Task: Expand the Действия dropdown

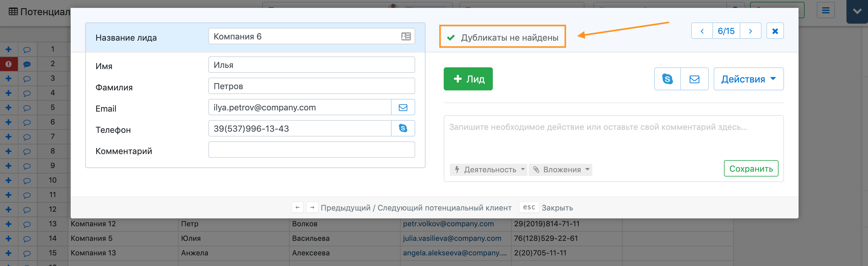Action: pyautogui.click(x=748, y=79)
